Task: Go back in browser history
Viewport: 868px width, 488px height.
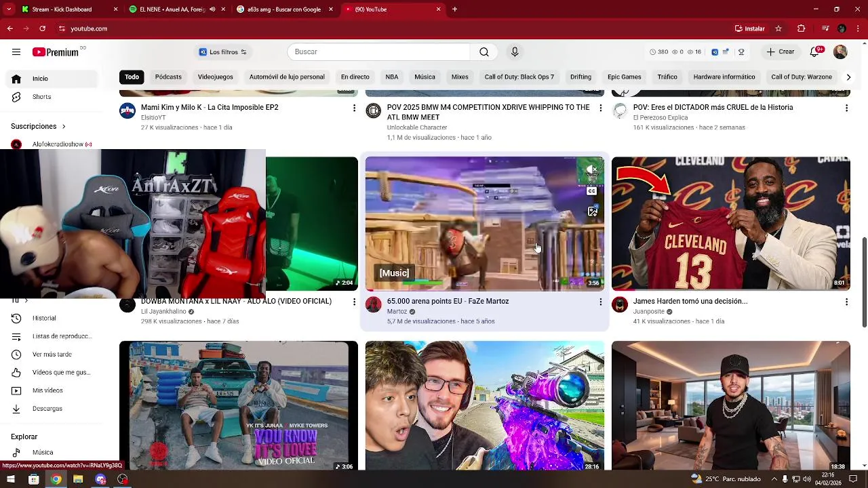Action: pos(9,28)
